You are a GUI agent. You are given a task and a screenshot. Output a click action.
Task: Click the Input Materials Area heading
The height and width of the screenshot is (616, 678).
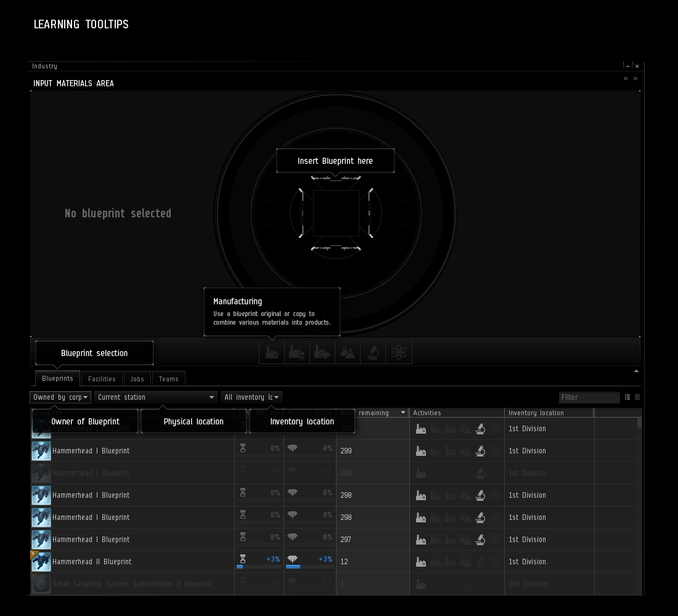click(73, 83)
